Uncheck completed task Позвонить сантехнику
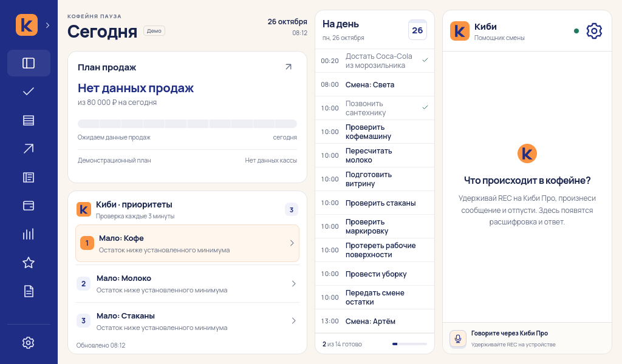 (425, 107)
